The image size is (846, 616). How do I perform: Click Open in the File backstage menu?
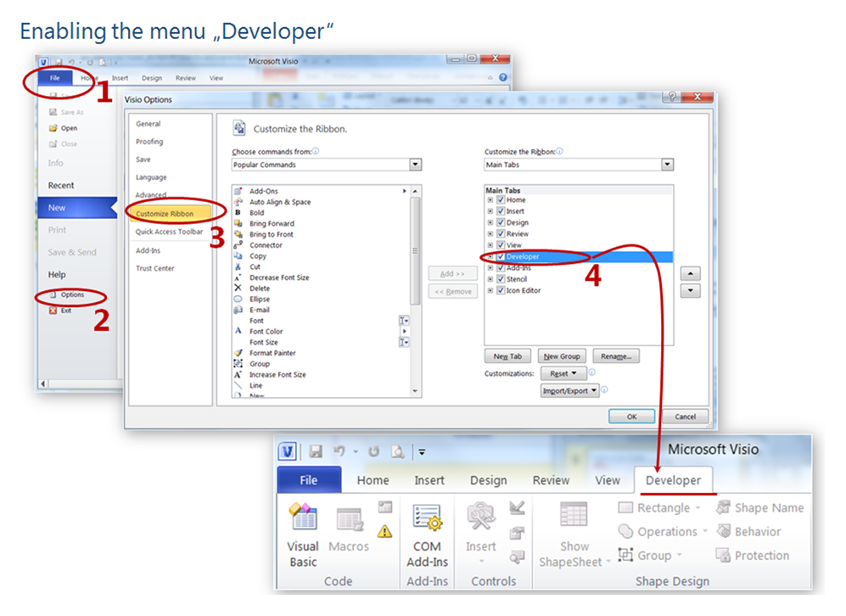click(x=64, y=128)
